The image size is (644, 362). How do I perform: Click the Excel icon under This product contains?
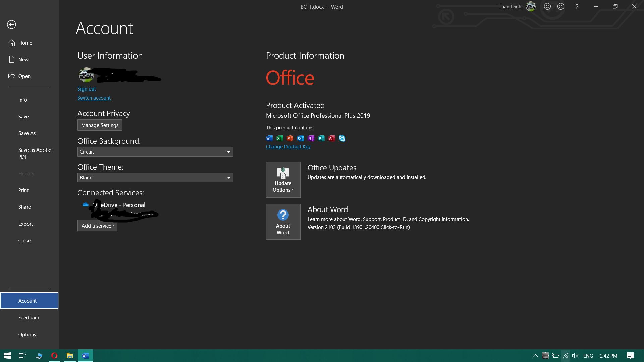click(279, 138)
